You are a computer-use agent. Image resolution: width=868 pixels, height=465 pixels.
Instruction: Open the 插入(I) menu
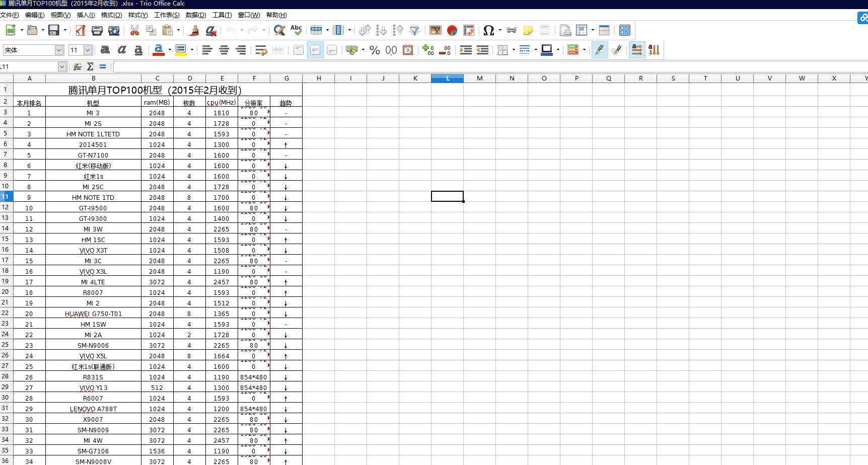[86, 15]
